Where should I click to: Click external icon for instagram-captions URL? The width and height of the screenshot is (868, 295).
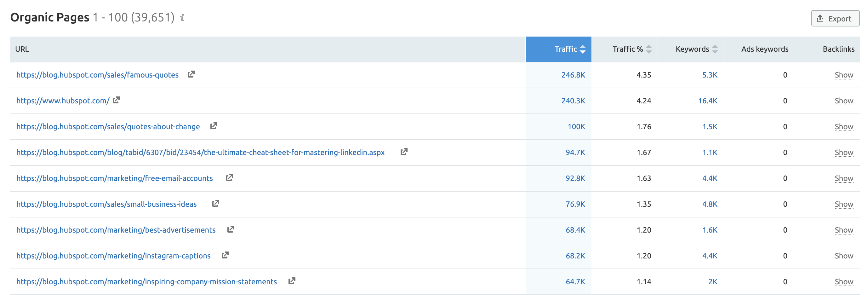pyautogui.click(x=225, y=255)
